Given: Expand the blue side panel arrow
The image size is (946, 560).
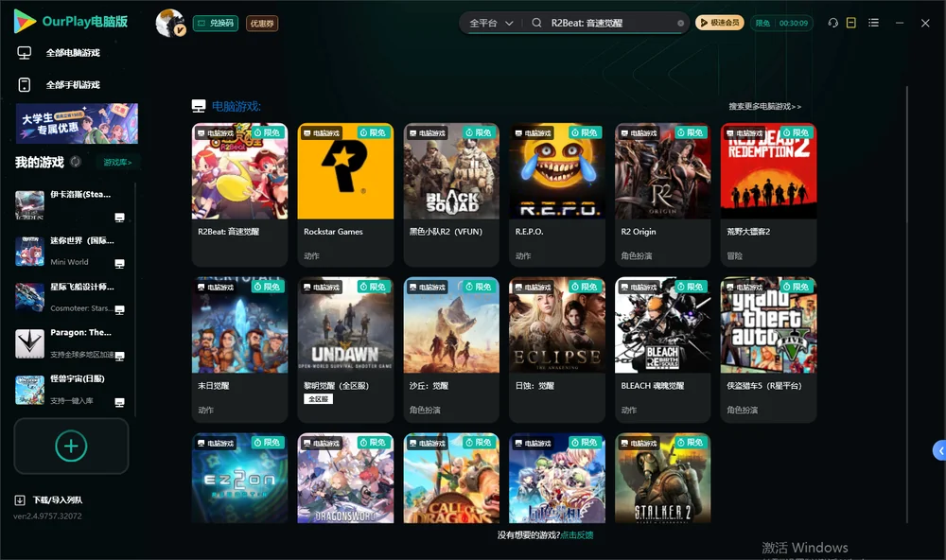Looking at the screenshot, I should click(940, 451).
